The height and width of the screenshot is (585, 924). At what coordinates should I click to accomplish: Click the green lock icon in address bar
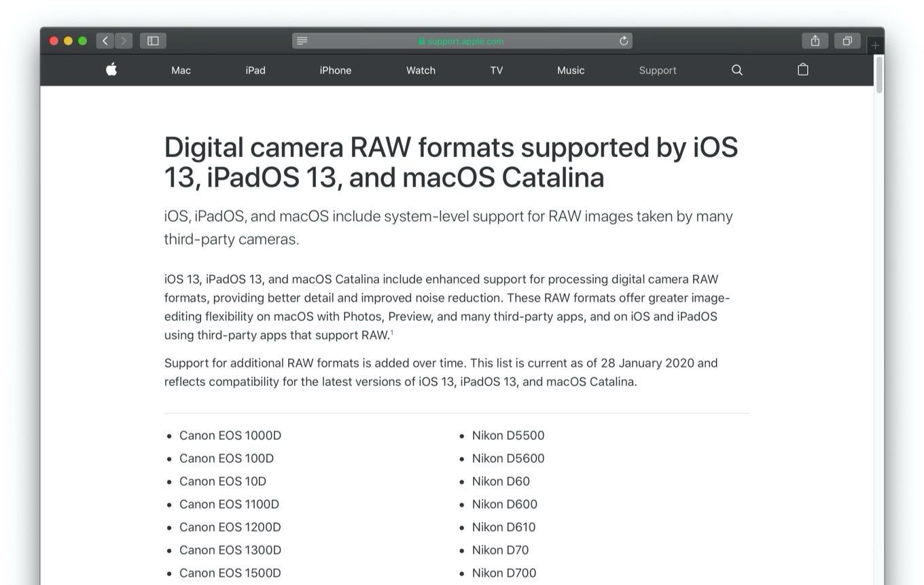[422, 41]
